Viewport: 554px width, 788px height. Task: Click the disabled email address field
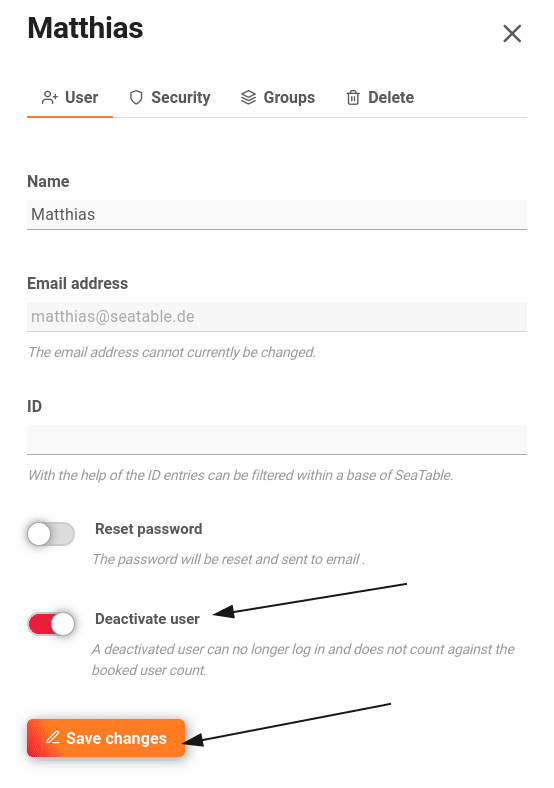click(277, 317)
